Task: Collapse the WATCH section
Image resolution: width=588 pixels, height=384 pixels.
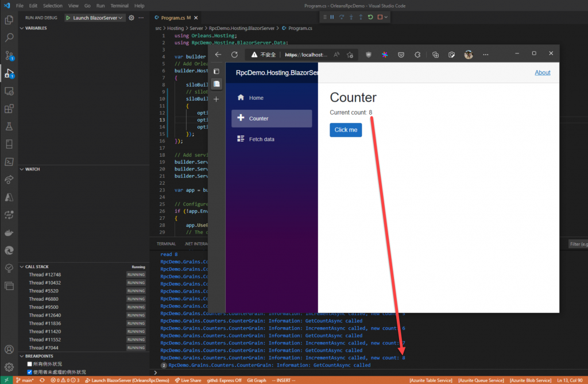Action: pos(22,169)
